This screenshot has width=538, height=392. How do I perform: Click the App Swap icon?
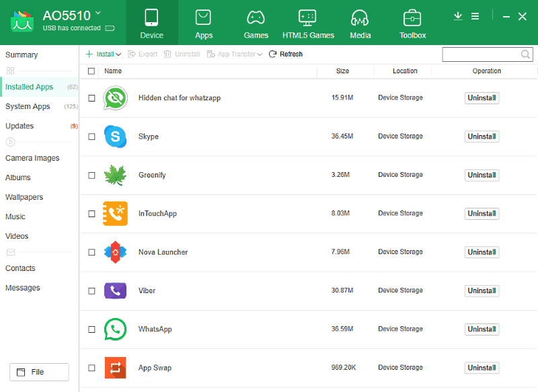115,368
